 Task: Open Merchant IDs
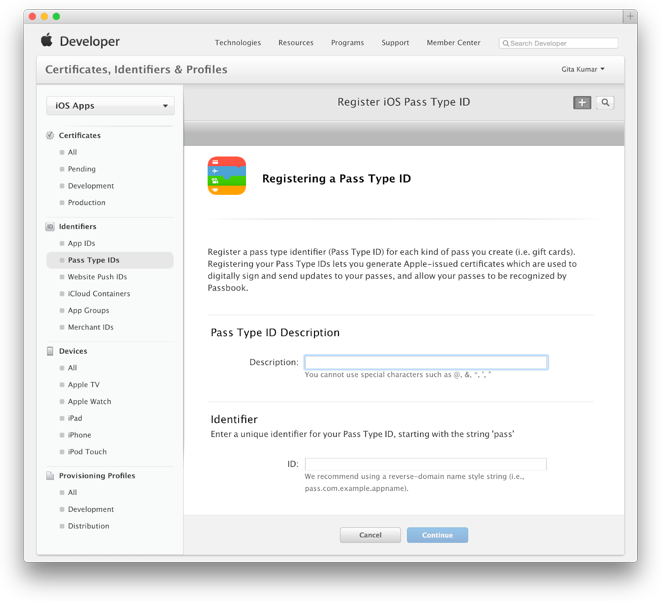click(x=90, y=327)
